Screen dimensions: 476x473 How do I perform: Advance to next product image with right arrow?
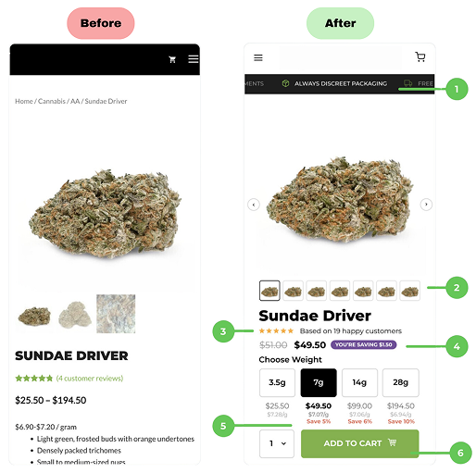[426, 205]
